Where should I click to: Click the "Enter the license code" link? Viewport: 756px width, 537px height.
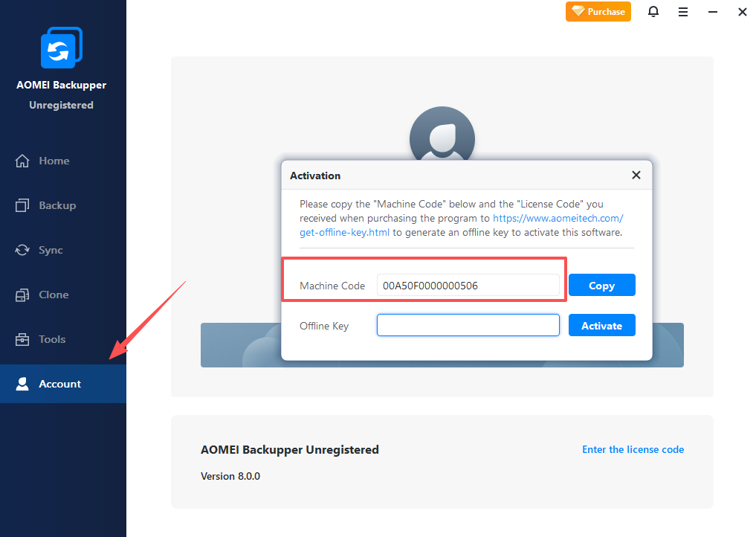point(633,449)
